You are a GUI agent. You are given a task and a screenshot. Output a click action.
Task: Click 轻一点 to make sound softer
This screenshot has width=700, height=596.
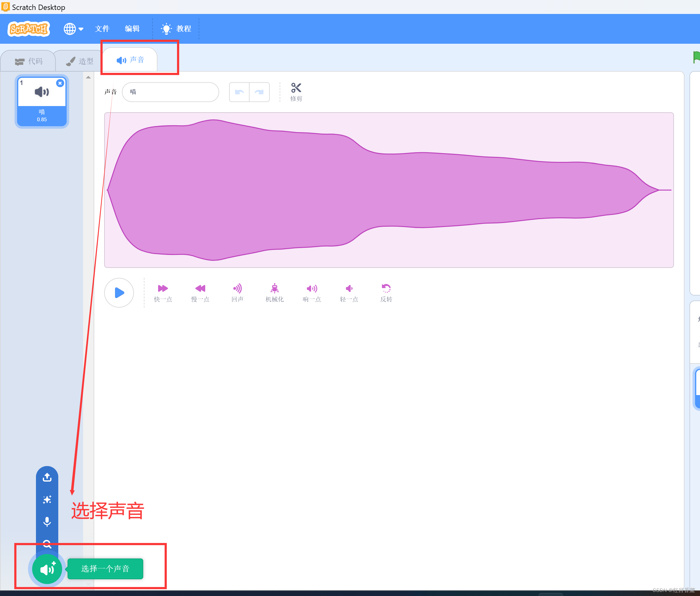pyautogui.click(x=349, y=293)
